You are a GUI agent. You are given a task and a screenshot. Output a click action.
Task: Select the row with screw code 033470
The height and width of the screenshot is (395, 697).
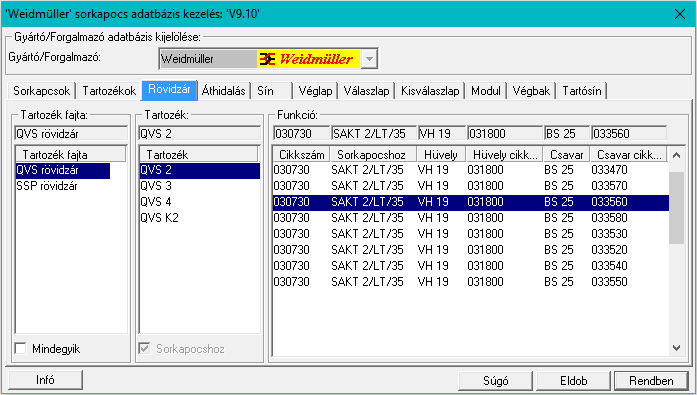pos(471,170)
